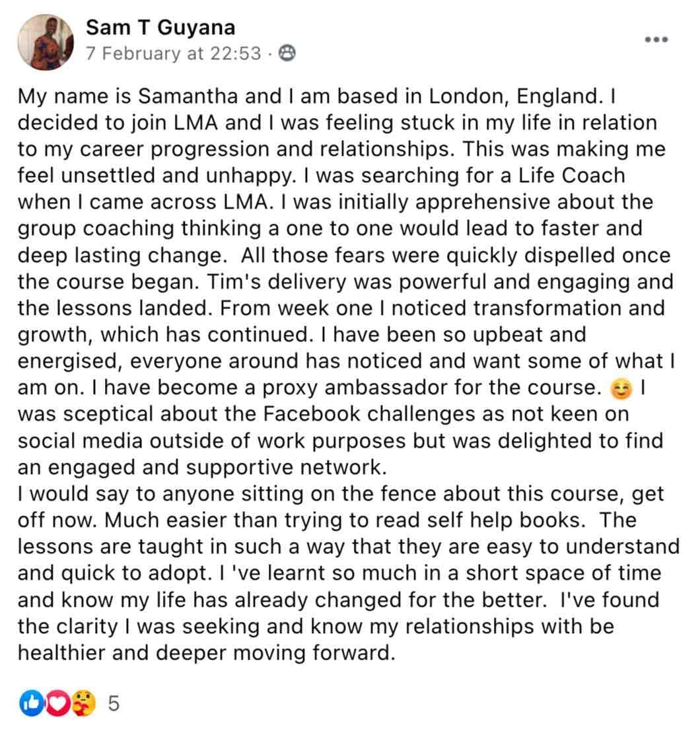Click the Care hugging-heart reaction icon
This screenshot has height=729, width=700.
click(x=83, y=703)
